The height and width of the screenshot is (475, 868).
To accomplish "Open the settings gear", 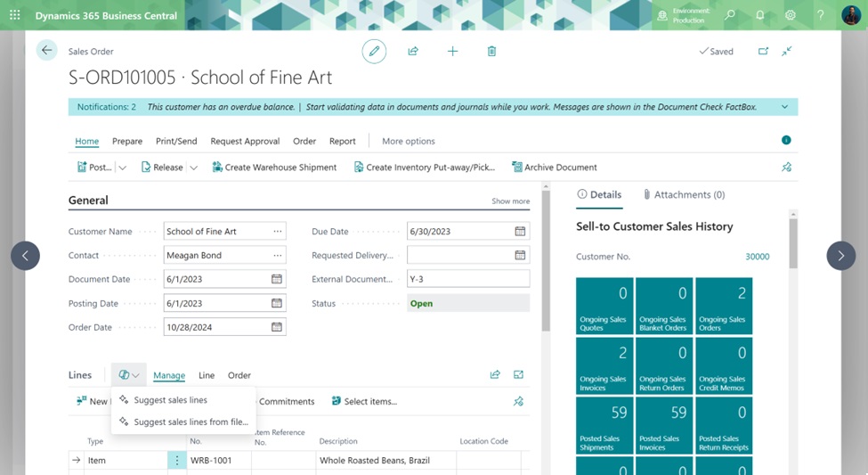I will click(x=791, y=15).
